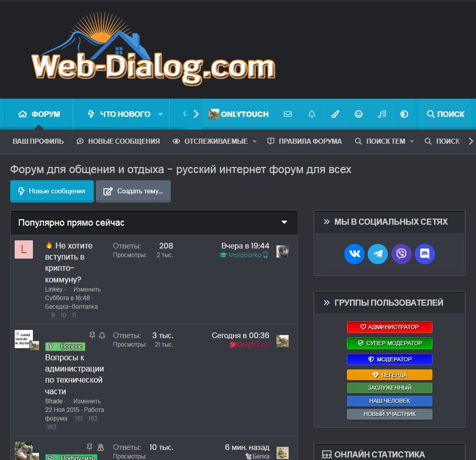
Task: Expand Что нового dropdown arrow
Action: 161,114
